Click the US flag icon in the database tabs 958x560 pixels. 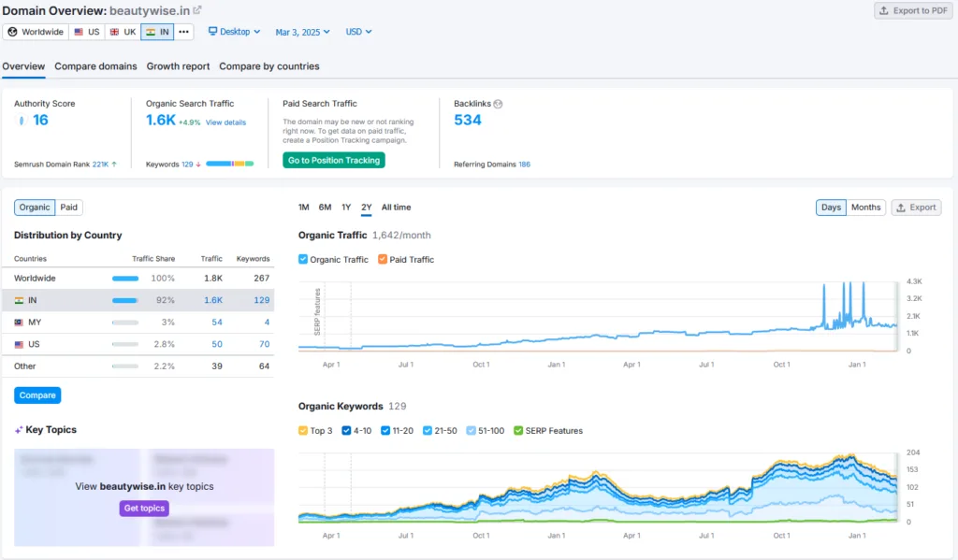[79, 32]
